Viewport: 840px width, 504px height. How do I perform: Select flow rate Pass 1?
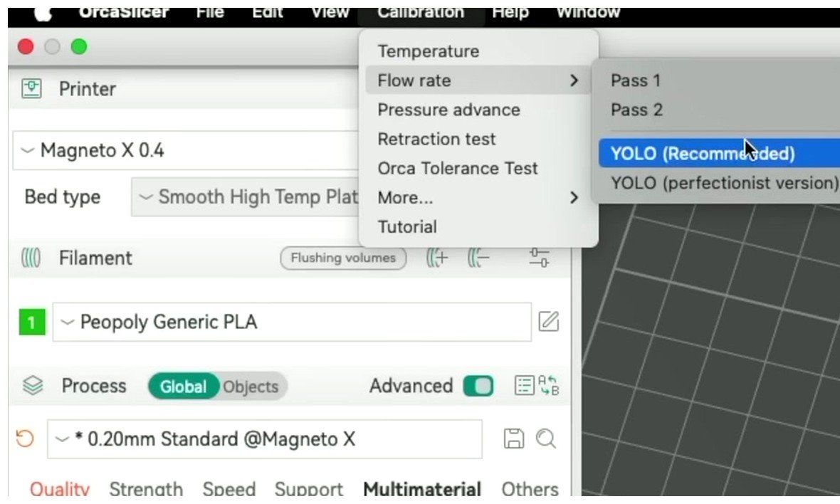719,80
